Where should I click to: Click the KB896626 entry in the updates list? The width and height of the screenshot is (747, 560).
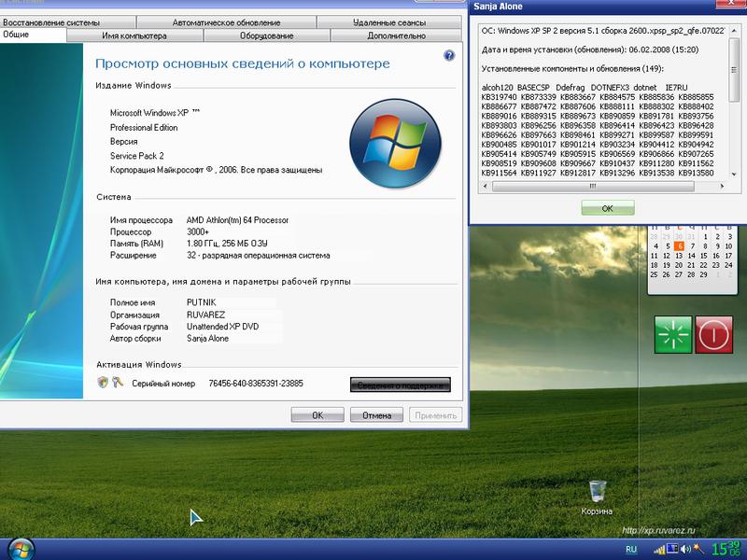499,135
